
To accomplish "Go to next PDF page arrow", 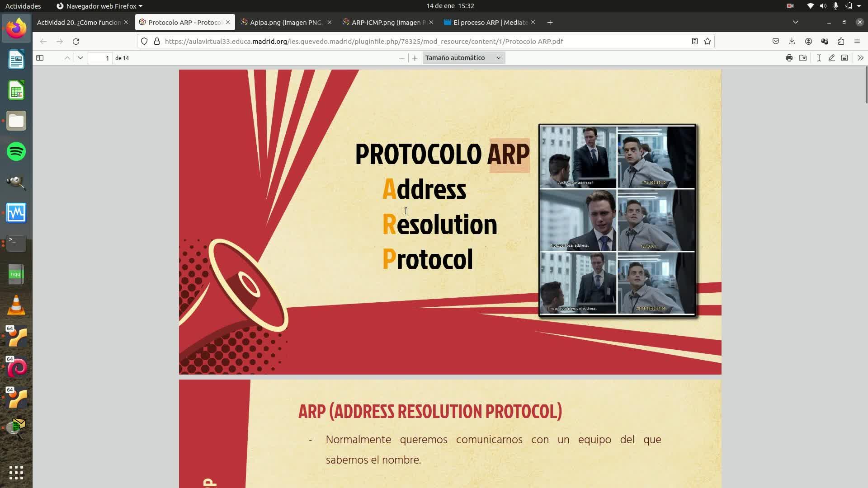I will point(80,58).
